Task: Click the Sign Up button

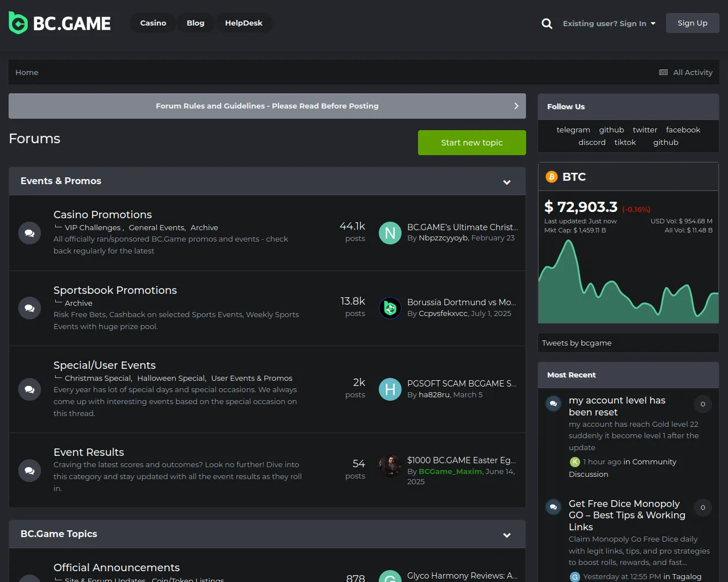Action: [693, 23]
